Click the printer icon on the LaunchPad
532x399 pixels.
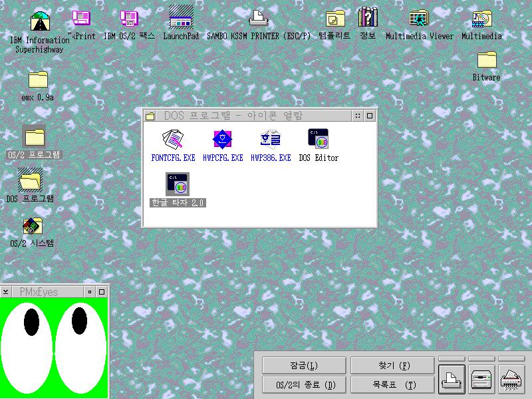(452, 379)
